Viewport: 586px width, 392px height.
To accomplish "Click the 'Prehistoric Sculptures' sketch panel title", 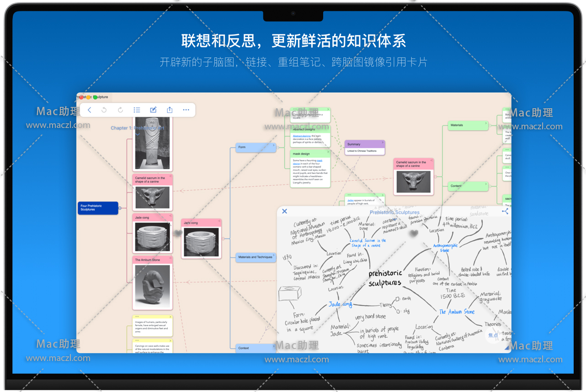I will click(x=394, y=212).
